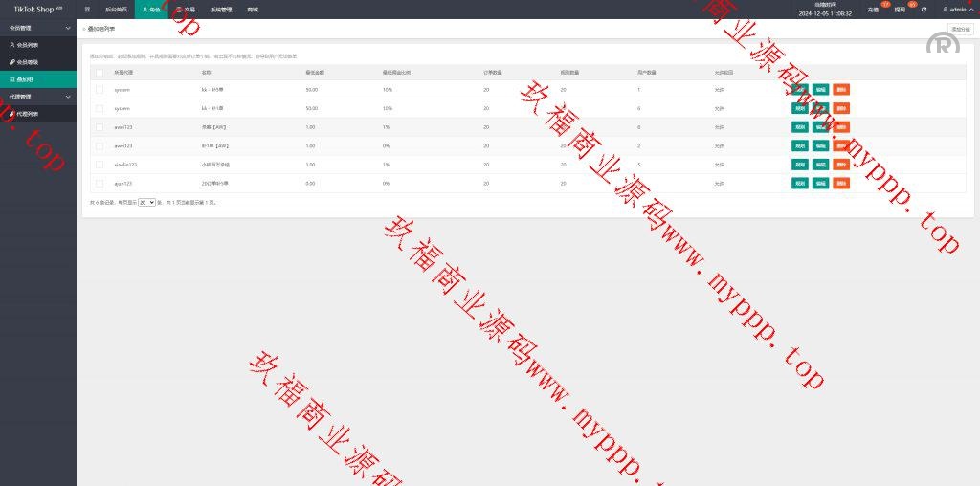980x486 pixels.
Task: Tick the select-all checkbox in table header
Action: [99, 72]
